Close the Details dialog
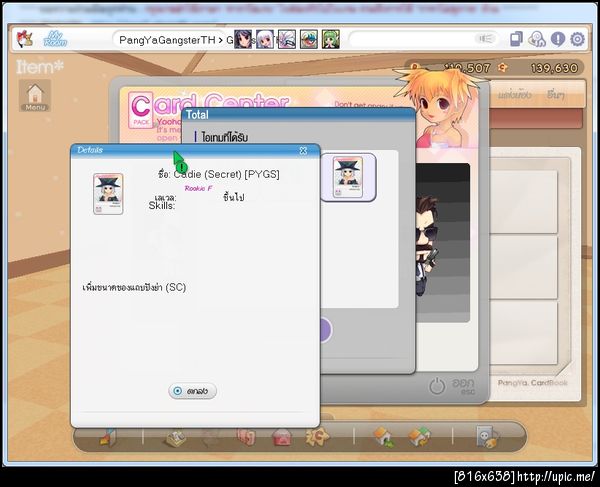The image size is (600, 487). click(x=303, y=150)
